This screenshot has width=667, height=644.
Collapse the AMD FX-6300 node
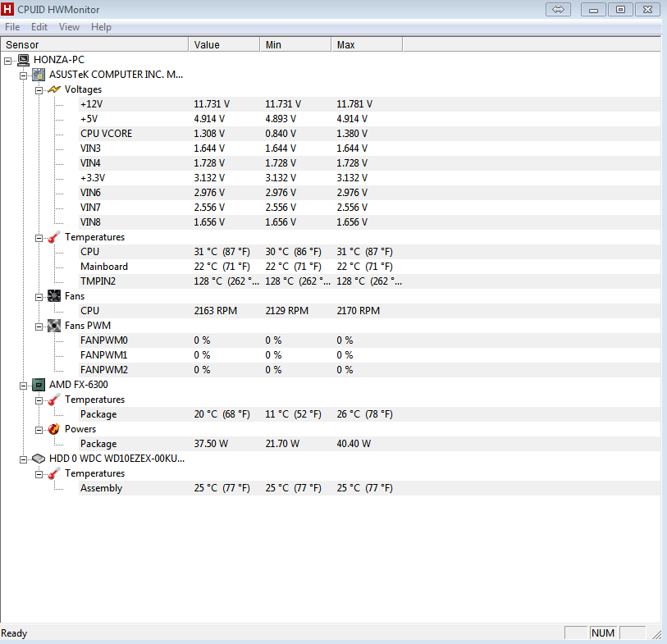[x=24, y=386]
